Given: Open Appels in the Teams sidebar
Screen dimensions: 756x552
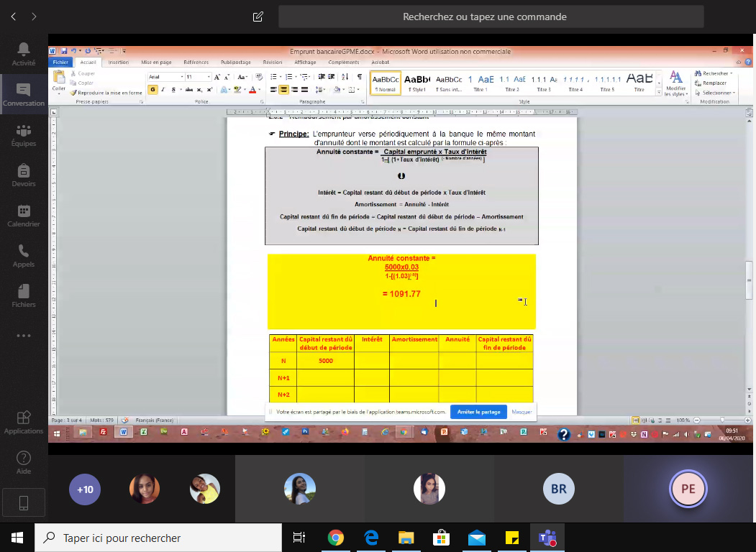Looking at the screenshot, I should point(24,255).
